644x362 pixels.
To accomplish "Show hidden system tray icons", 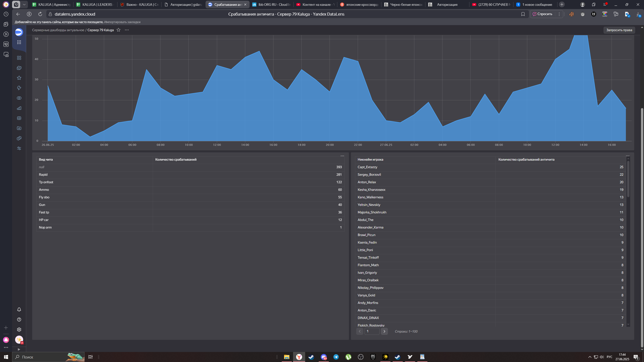I will 590,357.
